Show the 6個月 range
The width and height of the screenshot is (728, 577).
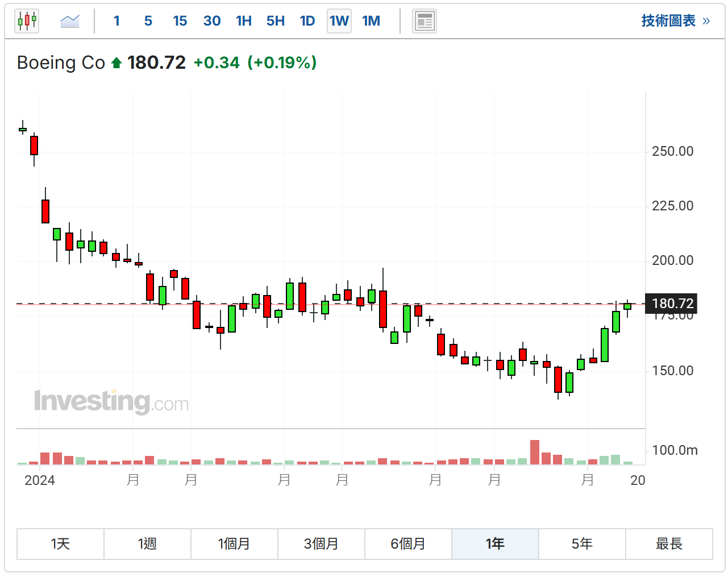[408, 544]
